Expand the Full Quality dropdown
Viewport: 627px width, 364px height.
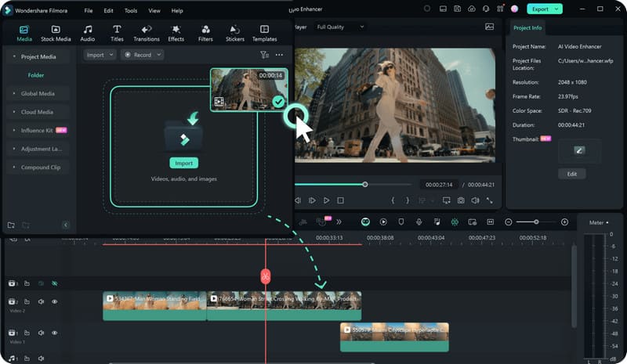click(340, 27)
